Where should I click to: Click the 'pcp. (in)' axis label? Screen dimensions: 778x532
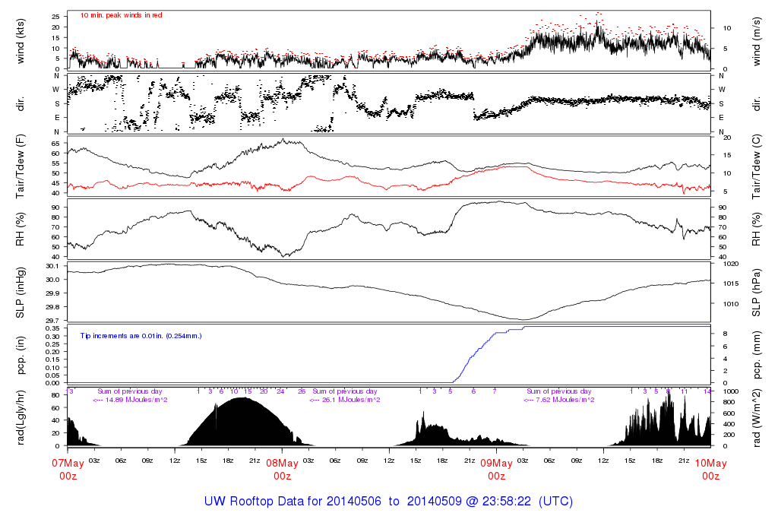[x=21, y=355]
